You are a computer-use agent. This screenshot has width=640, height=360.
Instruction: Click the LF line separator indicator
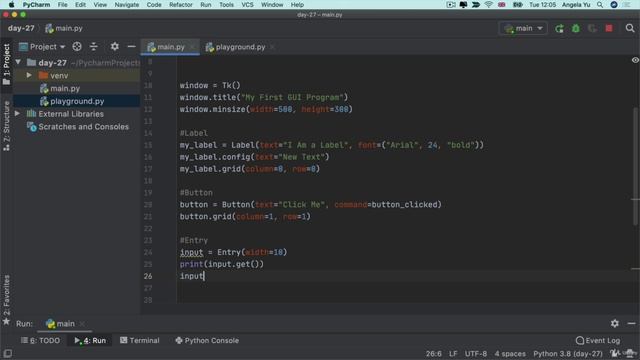pyautogui.click(x=453, y=354)
